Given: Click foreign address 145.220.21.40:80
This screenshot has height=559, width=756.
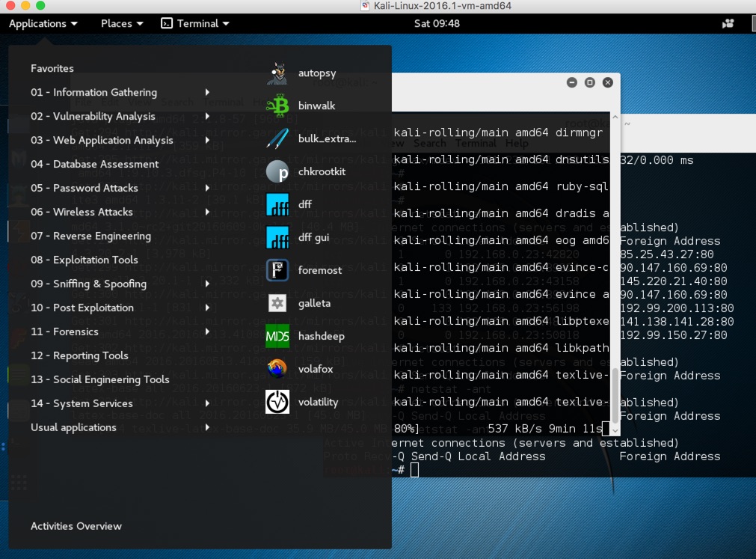Looking at the screenshot, I should 673,281.
